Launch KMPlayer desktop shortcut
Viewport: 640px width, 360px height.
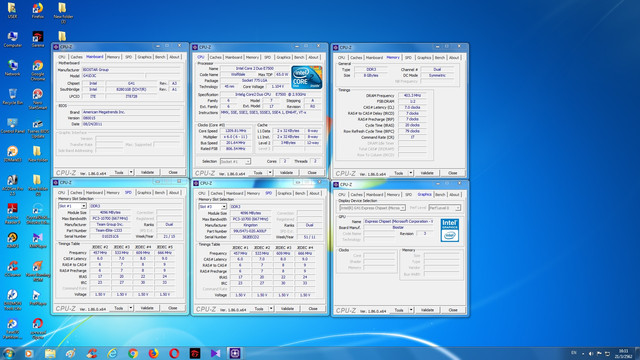(38, 240)
